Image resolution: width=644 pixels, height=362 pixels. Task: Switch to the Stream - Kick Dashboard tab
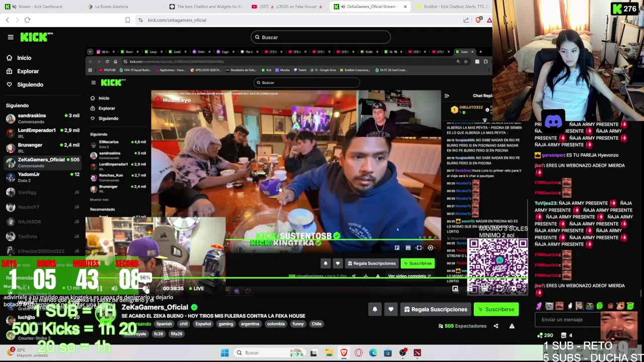click(x=40, y=7)
